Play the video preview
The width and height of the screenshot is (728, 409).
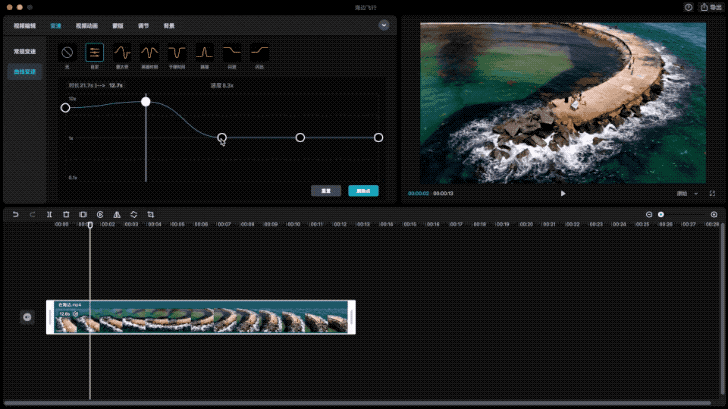[x=563, y=194]
